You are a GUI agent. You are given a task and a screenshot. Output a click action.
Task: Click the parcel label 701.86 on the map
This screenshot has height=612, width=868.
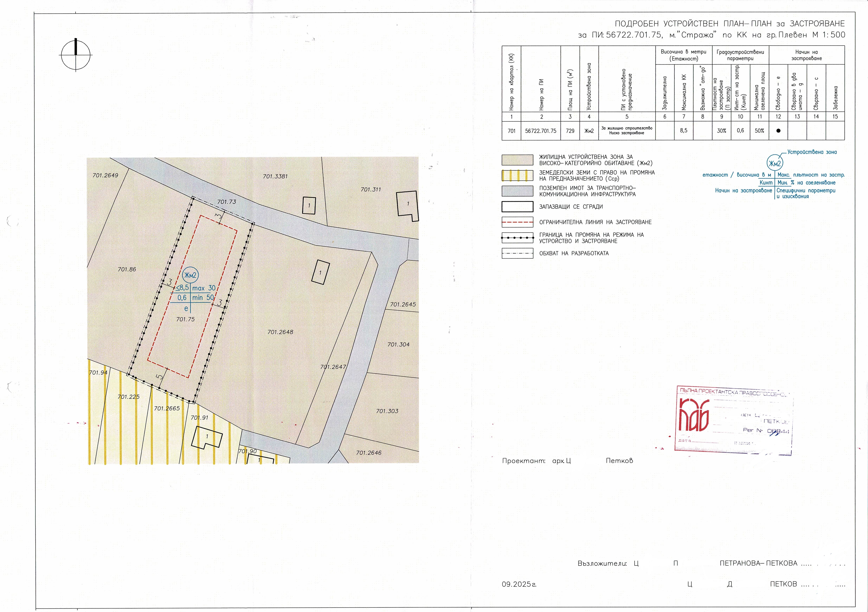[127, 269]
